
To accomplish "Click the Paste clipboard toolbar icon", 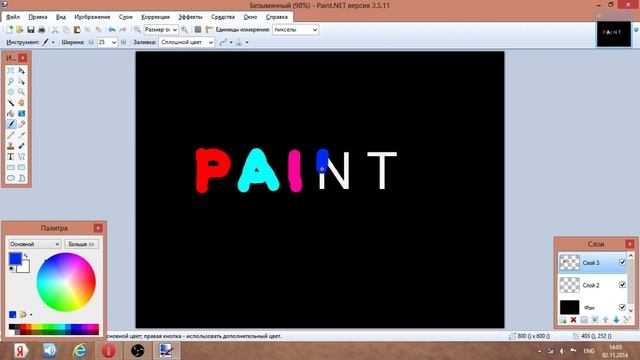I will pyautogui.click(x=77, y=29).
